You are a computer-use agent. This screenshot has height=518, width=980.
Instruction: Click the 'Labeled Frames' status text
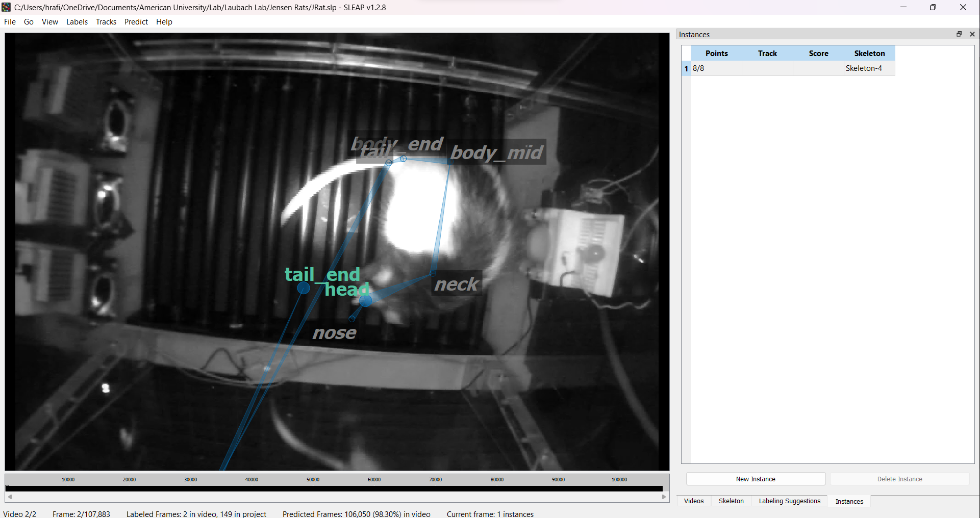(x=196, y=513)
